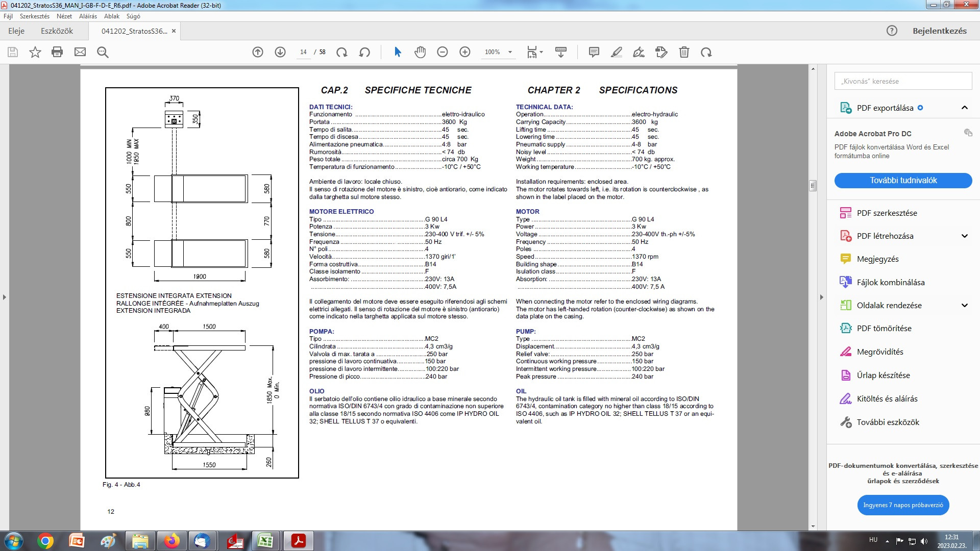Print the document with printer icon
Image resolution: width=980 pixels, height=551 pixels.
57,52
